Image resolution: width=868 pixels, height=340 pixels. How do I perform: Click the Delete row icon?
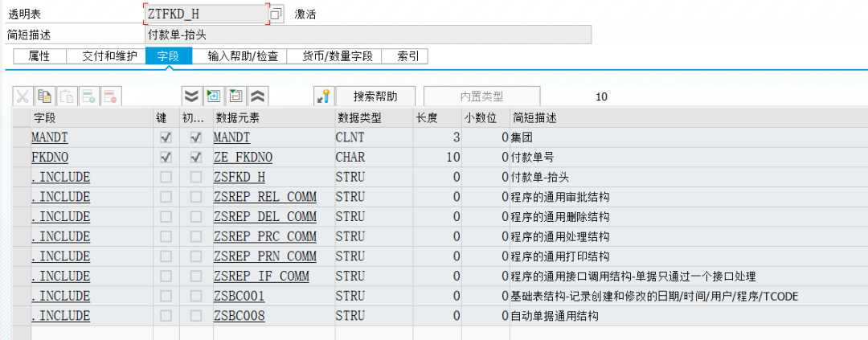tap(111, 96)
